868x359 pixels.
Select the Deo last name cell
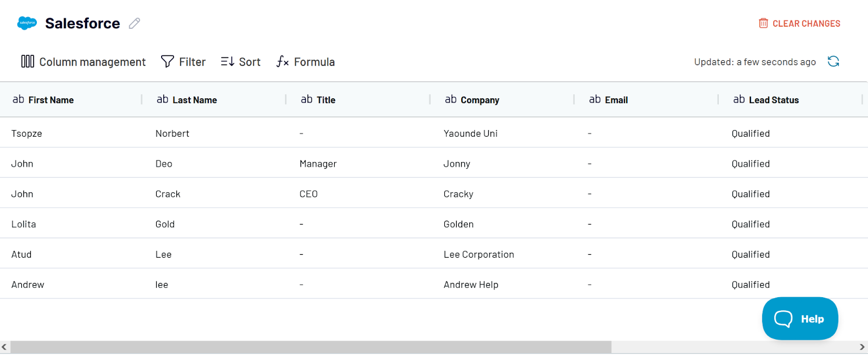coord(164,164)
